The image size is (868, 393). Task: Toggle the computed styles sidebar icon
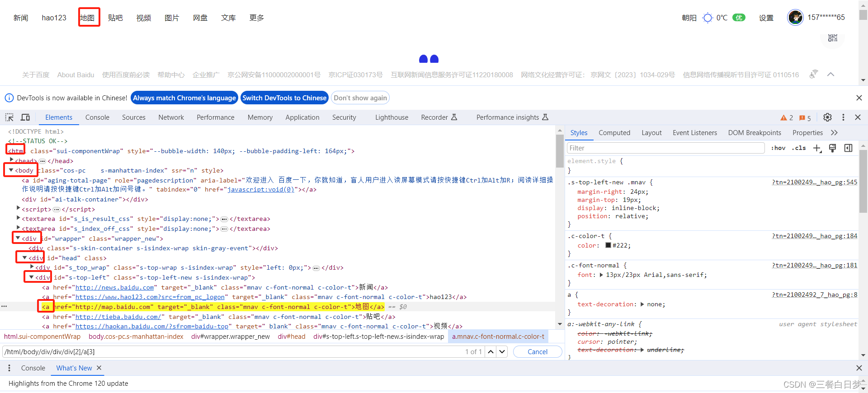pos(848,148)
